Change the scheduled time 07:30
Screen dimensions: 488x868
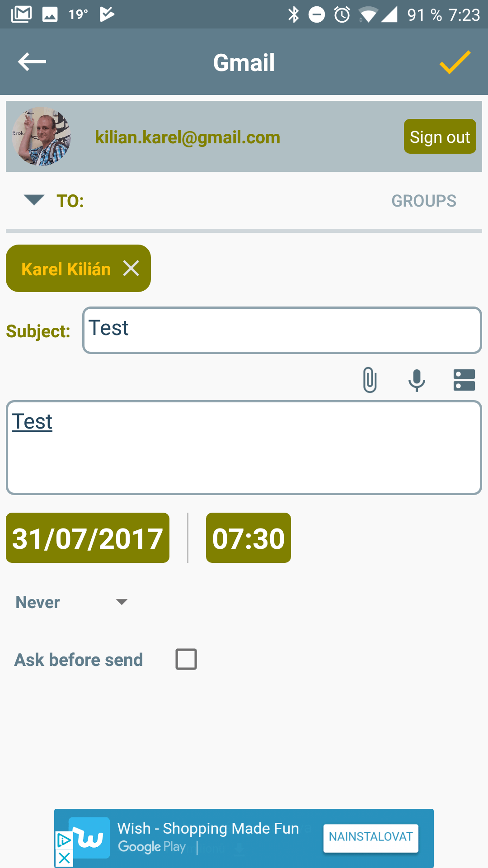249,538
